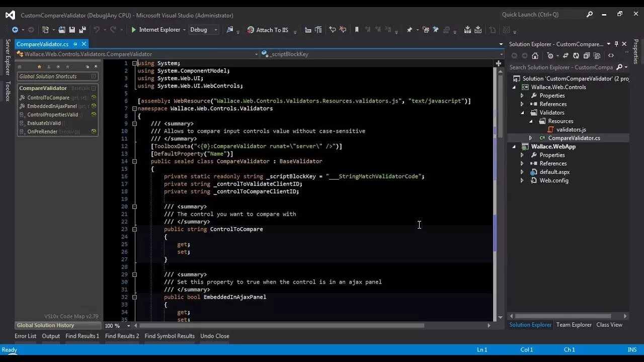
Task: Collapse the class block at line 14
Action: pyautogui.click(x=134, y=161)
